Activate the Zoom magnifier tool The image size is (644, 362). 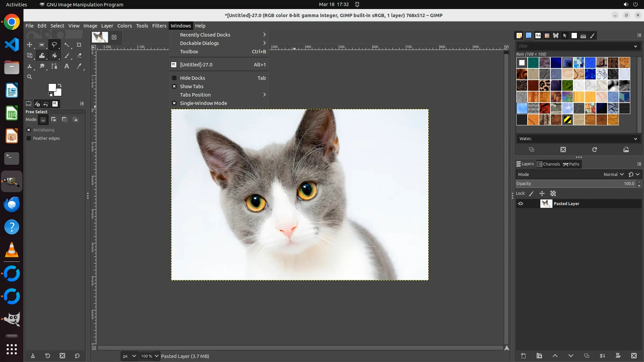point(30,77)
